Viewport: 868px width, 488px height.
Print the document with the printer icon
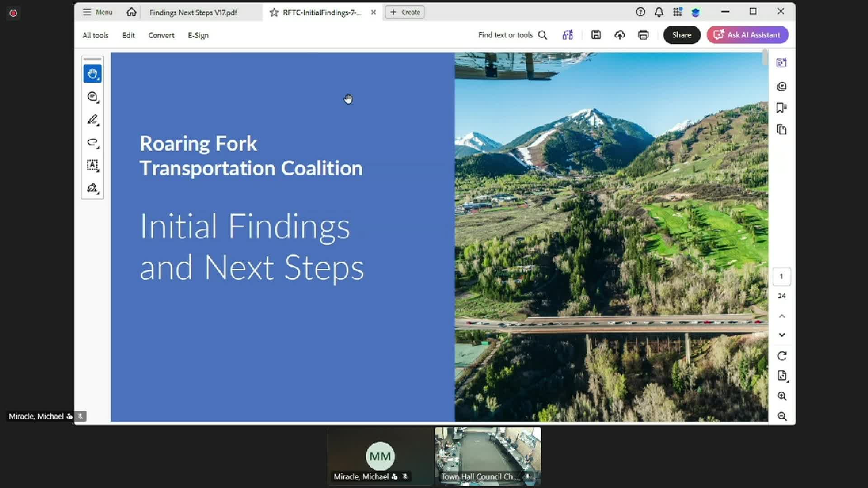coord(643,35)
